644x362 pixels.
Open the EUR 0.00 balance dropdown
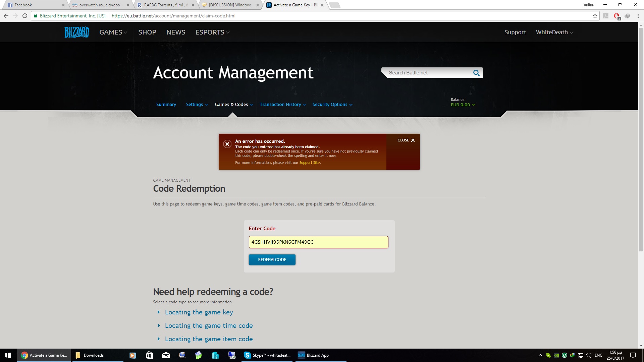pos(463,105)
